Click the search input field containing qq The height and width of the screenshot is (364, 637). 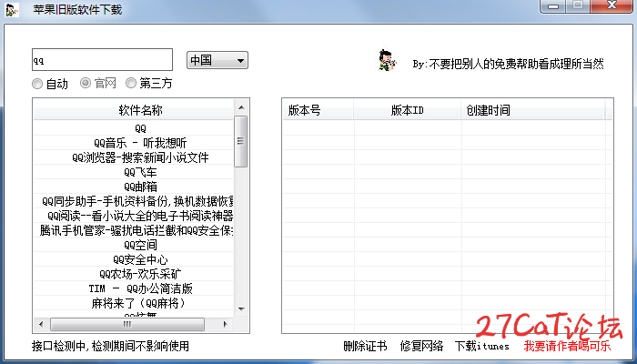pos(102,60)
